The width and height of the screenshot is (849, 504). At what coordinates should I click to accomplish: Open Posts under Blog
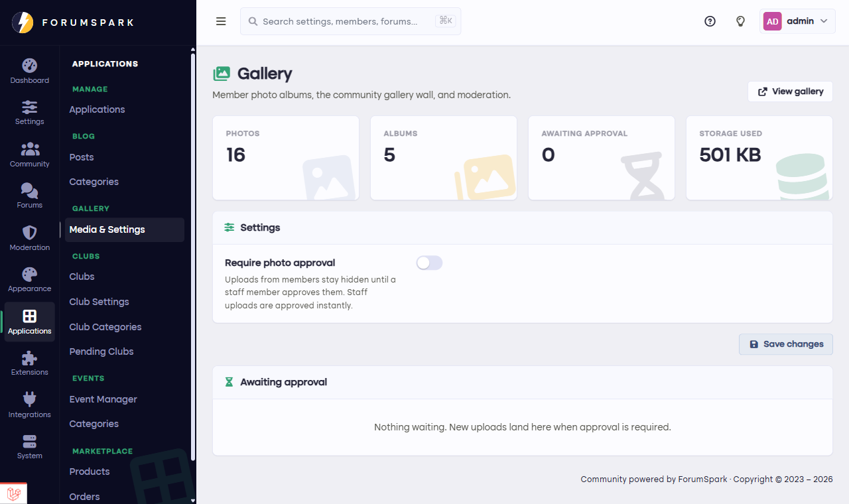pos(82,157)
